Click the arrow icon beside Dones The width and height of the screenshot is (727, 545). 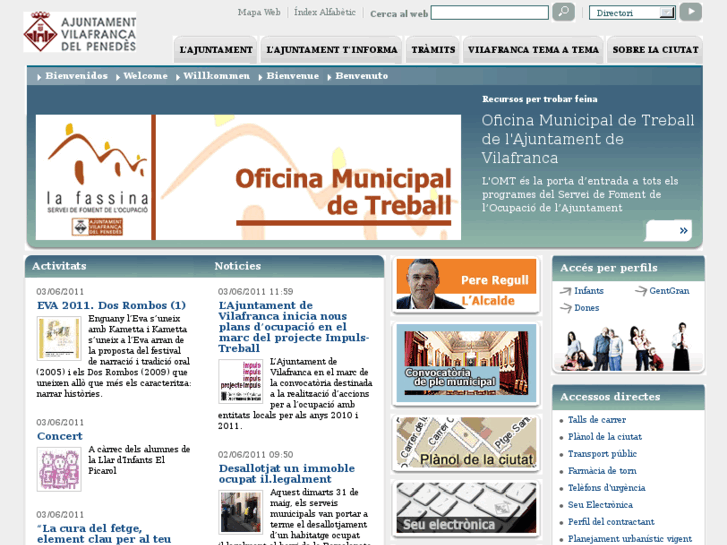click(566, 308)
